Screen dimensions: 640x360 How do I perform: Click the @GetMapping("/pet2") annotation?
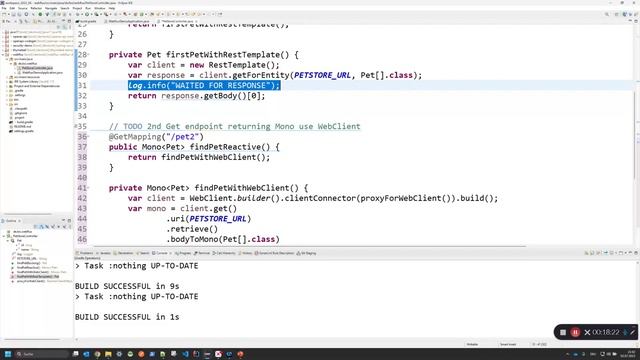(156, 137)
